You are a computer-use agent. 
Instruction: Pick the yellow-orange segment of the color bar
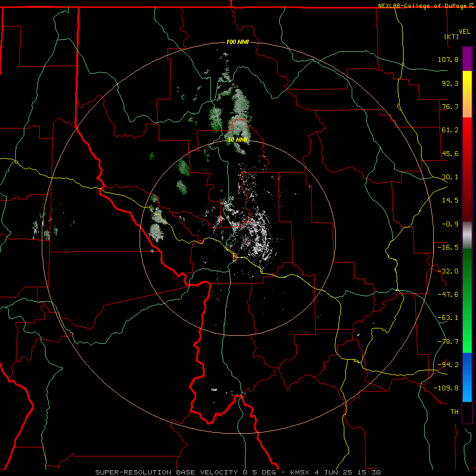coord(467,94)
